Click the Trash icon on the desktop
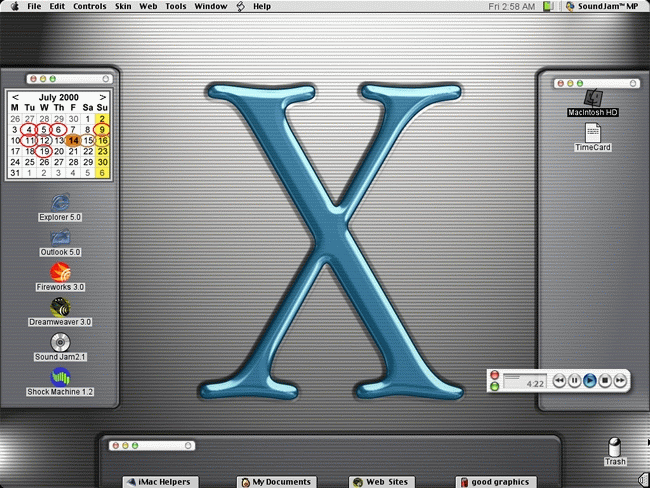The width and height of the screenshot is (650, 488). click(x=615, y=448)
